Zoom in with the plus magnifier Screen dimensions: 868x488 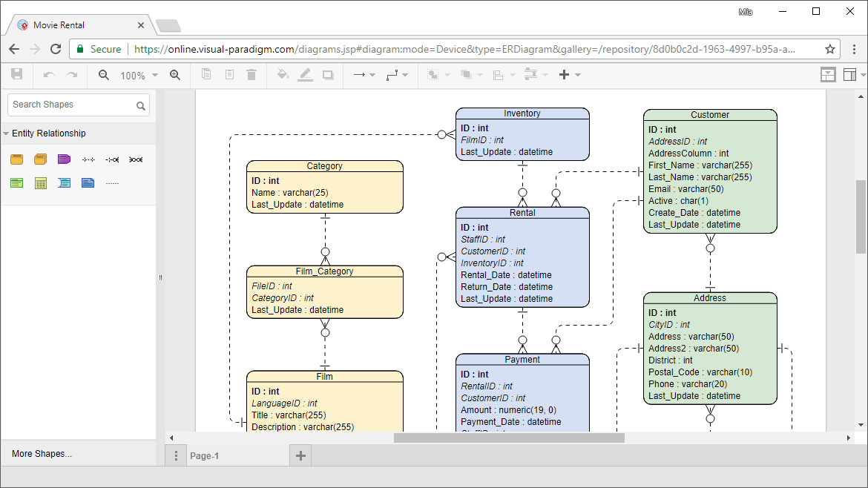click(x=175, y=75)
